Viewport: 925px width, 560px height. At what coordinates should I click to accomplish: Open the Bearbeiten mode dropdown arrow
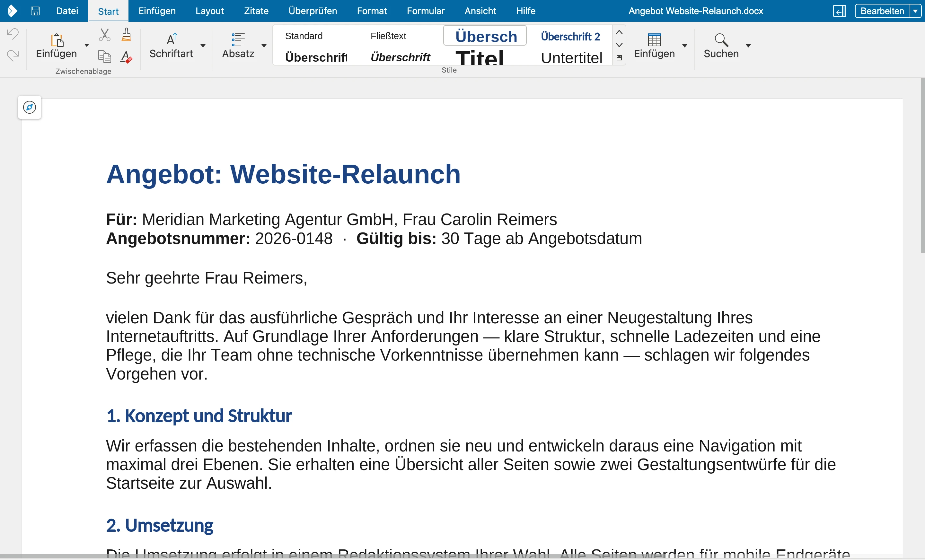pos(916,11)
